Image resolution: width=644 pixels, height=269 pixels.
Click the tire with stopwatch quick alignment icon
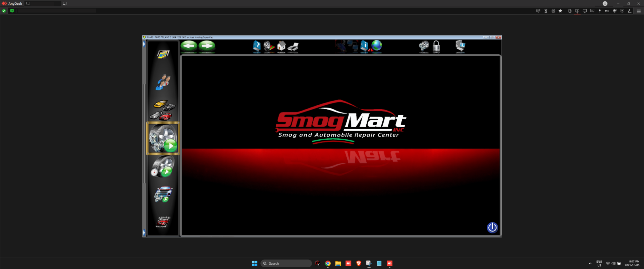(162, 166)
